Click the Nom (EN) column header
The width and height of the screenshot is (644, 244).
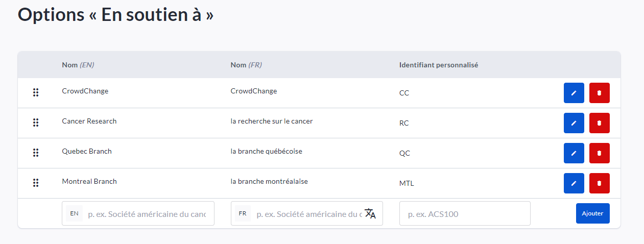(78, 65)
